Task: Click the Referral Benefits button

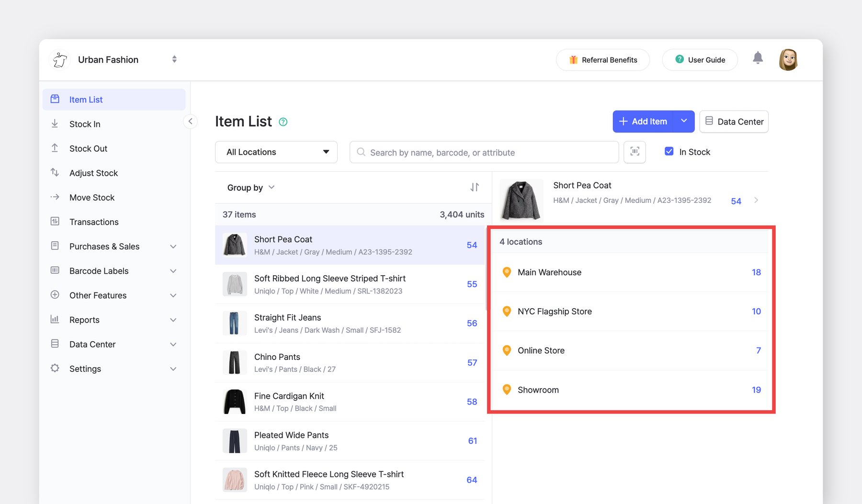Action: pos(602,60)
